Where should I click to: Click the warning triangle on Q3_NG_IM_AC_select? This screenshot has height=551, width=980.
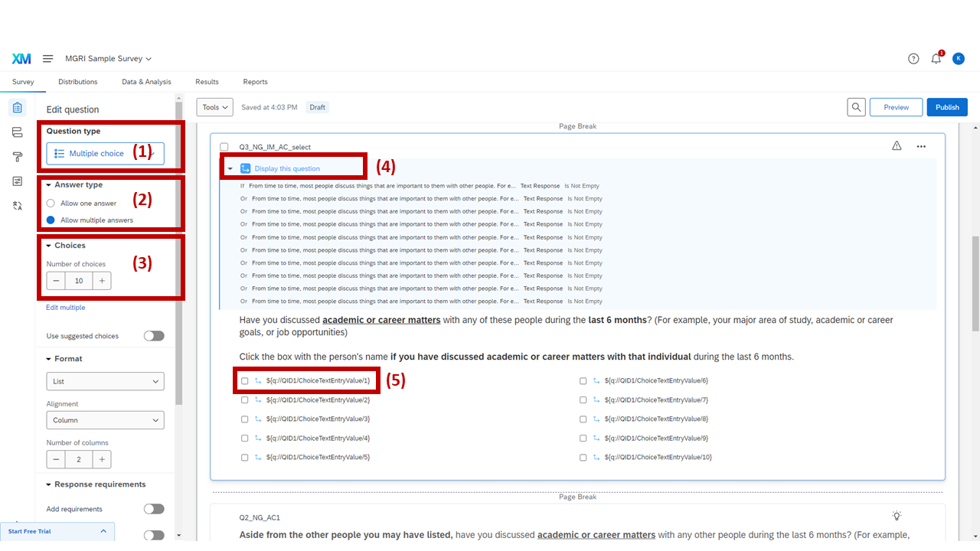tap(897, 145)
